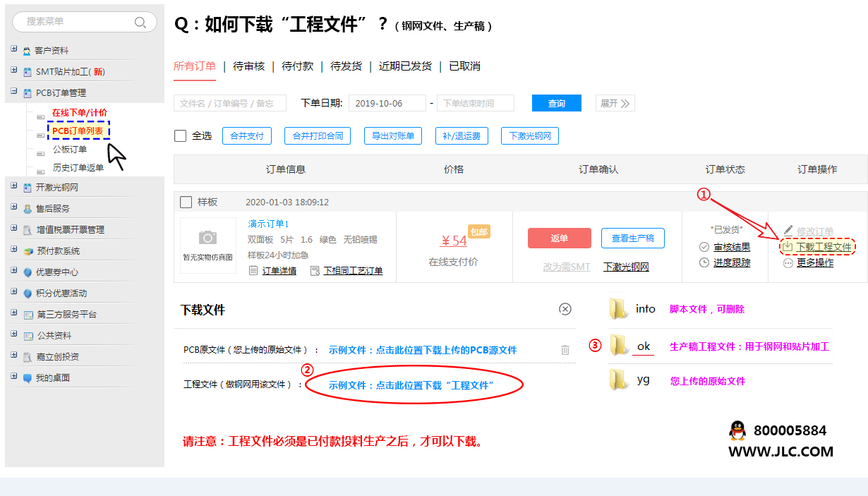Screen dimensions: 868x496
Task: Open the into folder icon
Action: tap(619, 308)
